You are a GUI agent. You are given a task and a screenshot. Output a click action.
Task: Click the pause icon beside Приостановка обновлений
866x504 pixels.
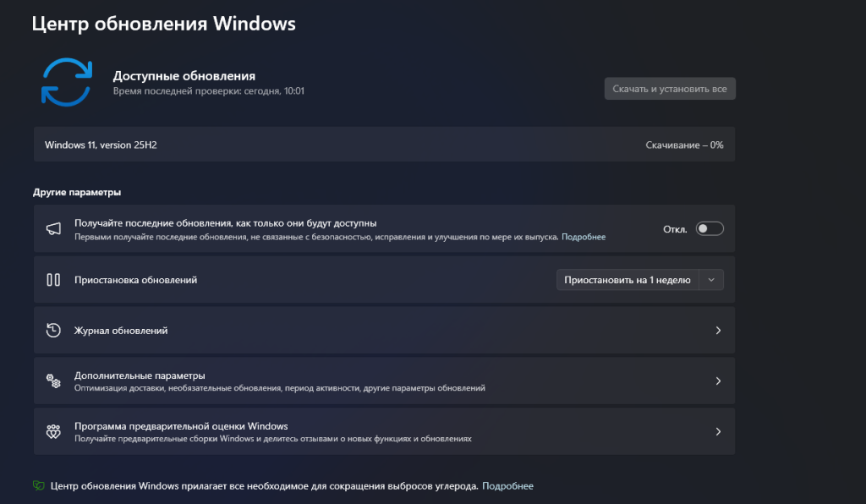coord(53,280)
